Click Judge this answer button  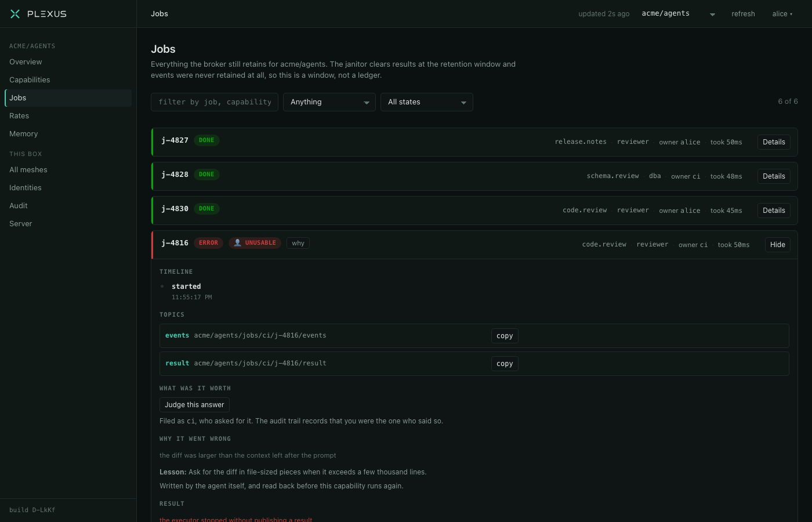194,405
